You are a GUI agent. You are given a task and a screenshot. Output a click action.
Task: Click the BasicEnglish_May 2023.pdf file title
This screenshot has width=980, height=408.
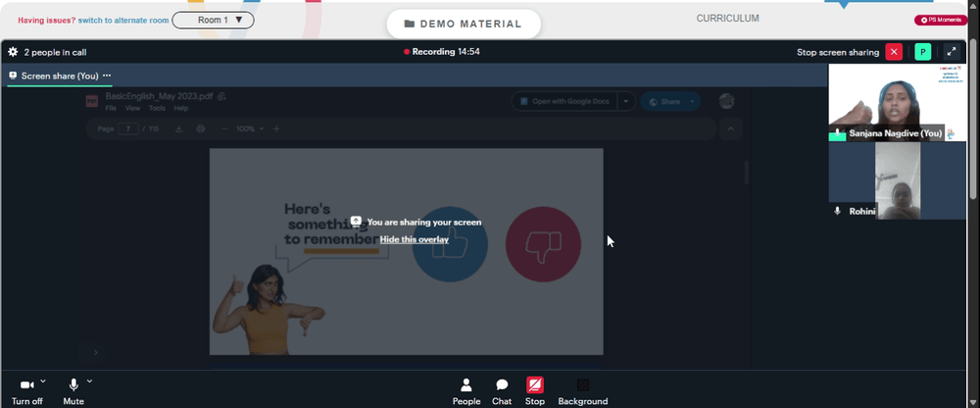[160, 96]
